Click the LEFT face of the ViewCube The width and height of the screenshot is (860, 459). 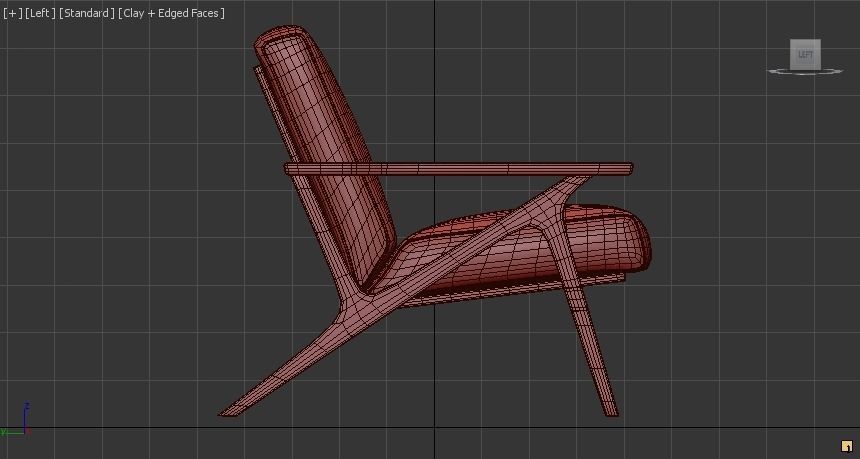point(805,54)
